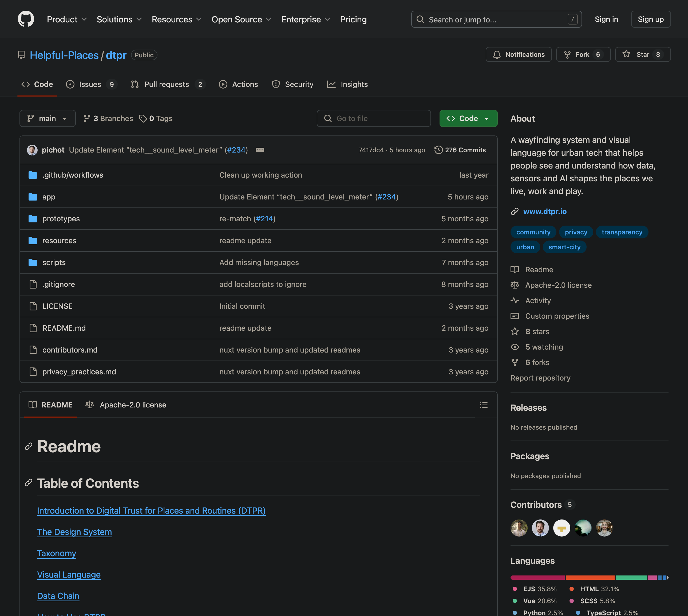Screen dimensions: 688x616
Task: Select the README tab in file panel
Action: coord(50,405)
